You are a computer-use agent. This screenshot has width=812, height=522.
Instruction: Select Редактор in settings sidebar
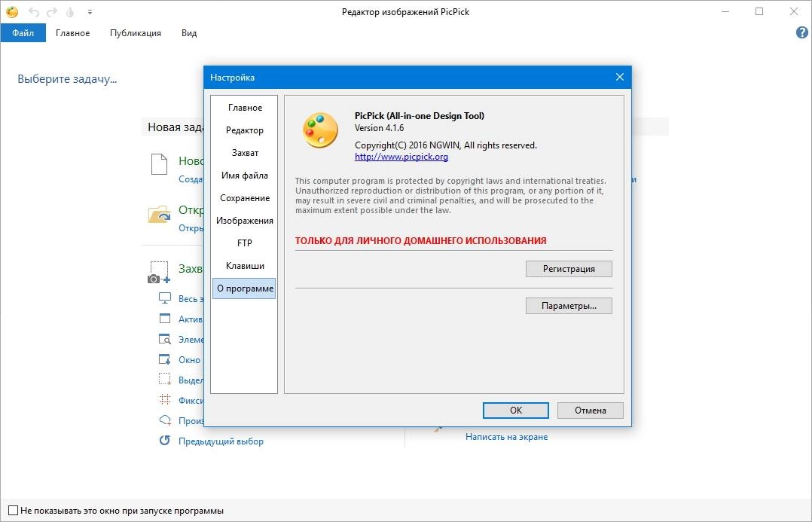click(244, 130)
